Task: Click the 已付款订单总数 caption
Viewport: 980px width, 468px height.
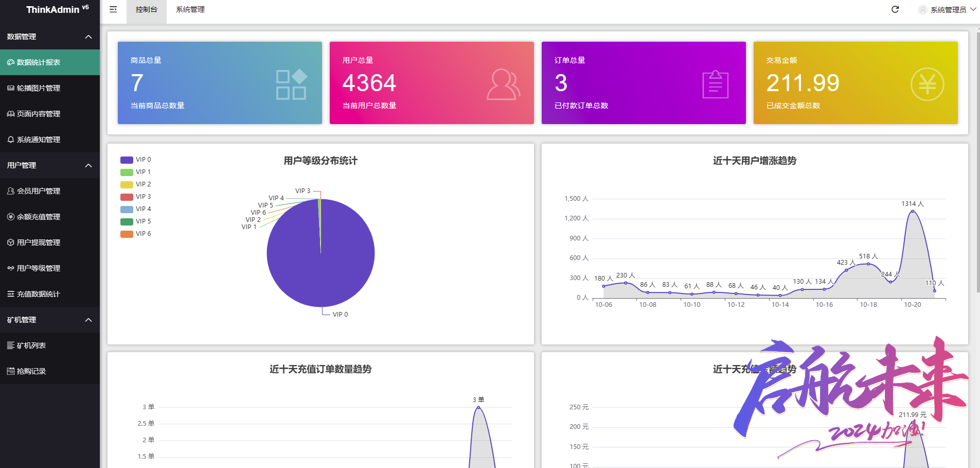Action: tap(581, 106)
